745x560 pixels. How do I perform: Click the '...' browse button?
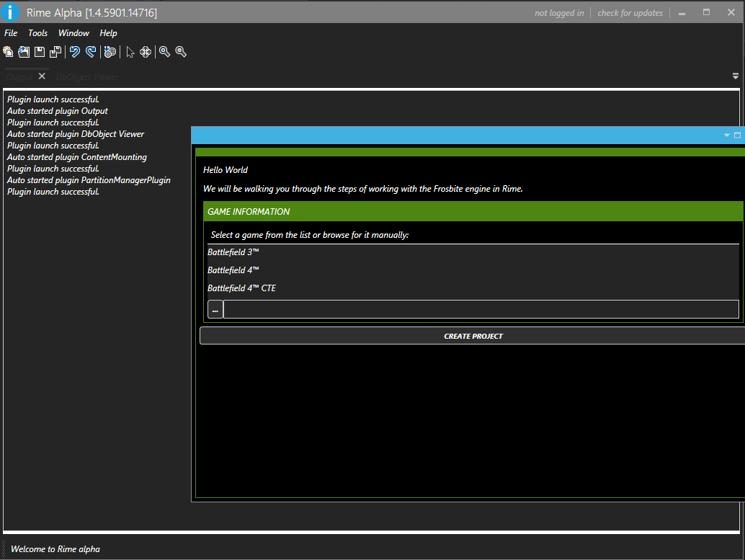point(215,309)
